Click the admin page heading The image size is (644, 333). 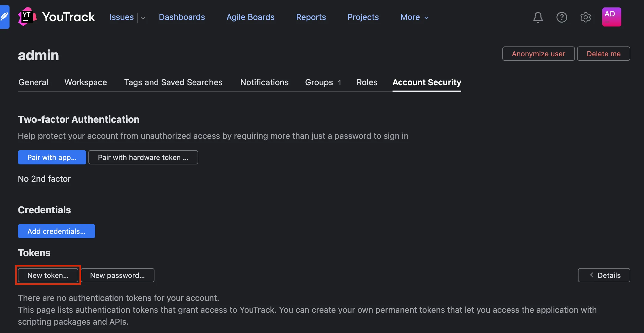pyautogui.click(x=38, y=55)
